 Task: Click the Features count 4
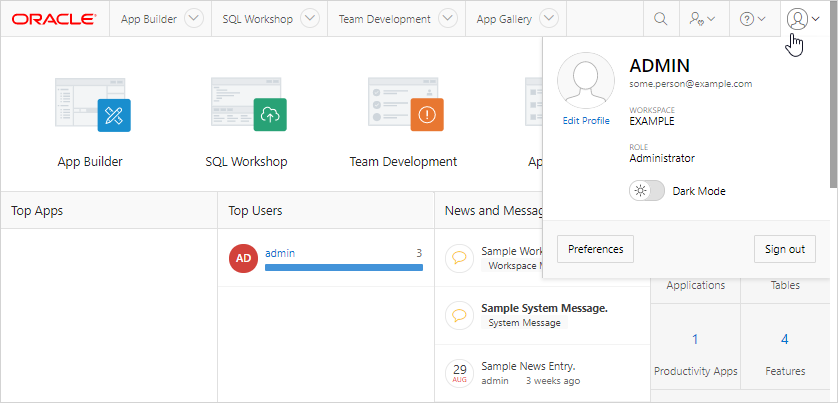785,339
